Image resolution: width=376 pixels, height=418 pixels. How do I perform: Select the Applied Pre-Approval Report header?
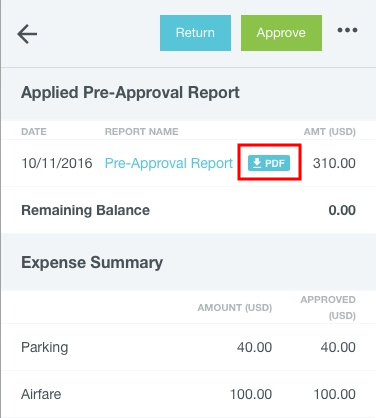tap(130, 92)
